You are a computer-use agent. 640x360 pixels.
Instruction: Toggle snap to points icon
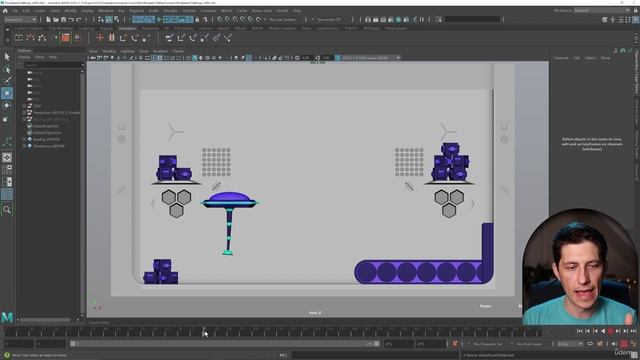(x=235, y=19)
